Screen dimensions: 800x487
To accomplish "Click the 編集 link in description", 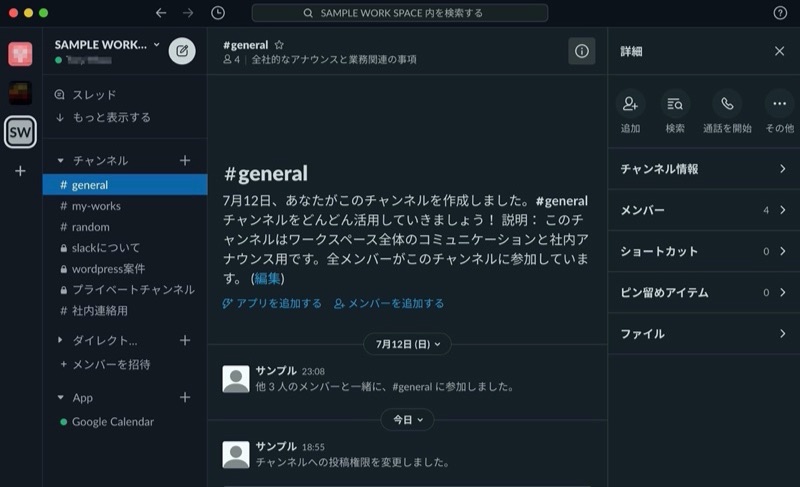I will [x=267, y=278].
